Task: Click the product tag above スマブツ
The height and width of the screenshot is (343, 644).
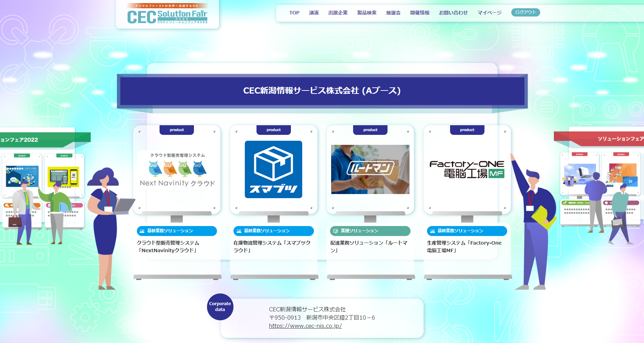Action: click(x=274, y=130)
